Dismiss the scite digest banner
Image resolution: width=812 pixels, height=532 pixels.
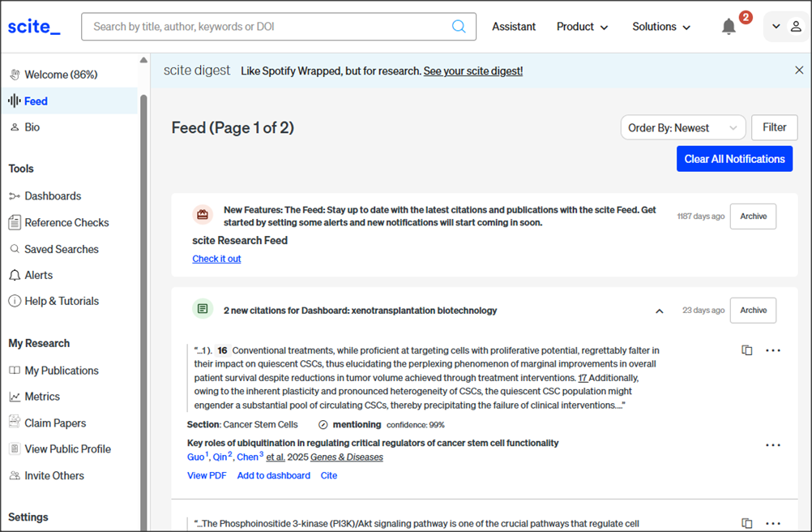[x=799, y=71]
